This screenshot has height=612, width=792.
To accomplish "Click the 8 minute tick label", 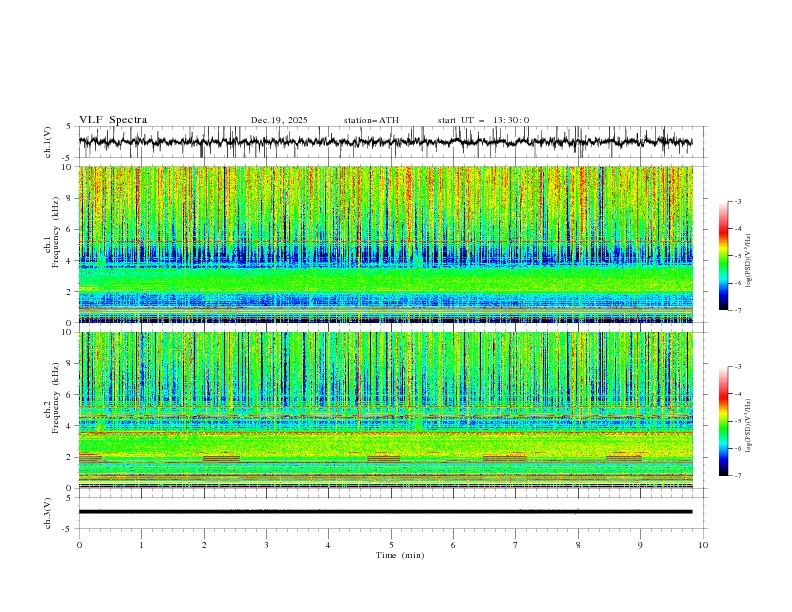I will pyautogui.click(x=578, y=545).
